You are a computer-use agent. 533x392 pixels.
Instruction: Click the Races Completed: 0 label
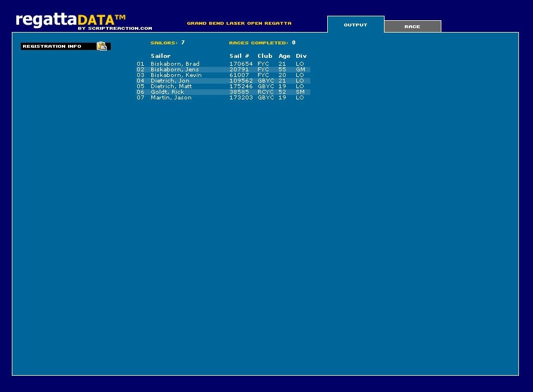tap(262, 43)
